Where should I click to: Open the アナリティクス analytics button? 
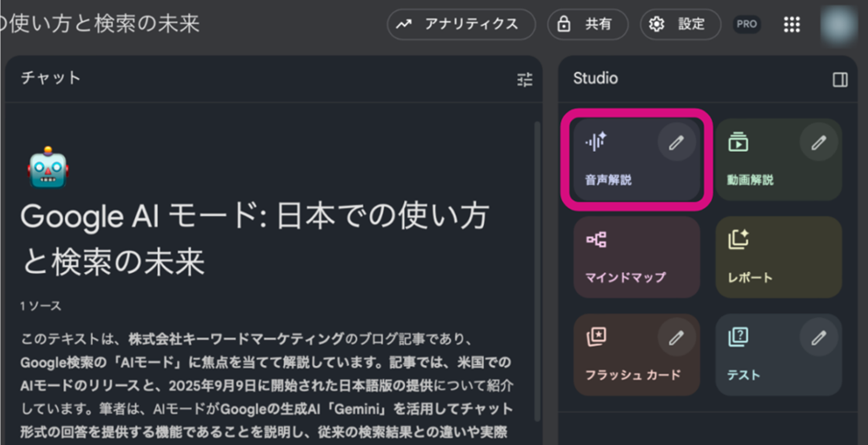[460, 25]
